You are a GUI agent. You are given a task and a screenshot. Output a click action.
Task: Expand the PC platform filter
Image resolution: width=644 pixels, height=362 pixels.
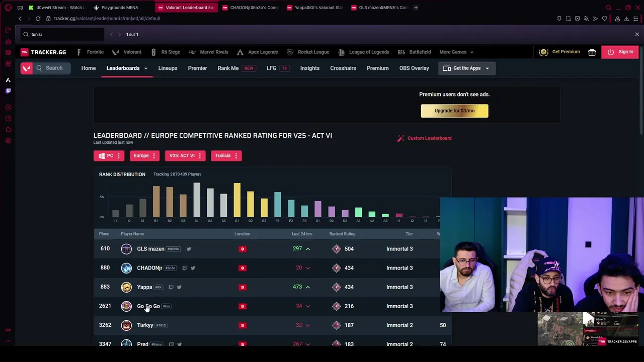click(109, 156)
